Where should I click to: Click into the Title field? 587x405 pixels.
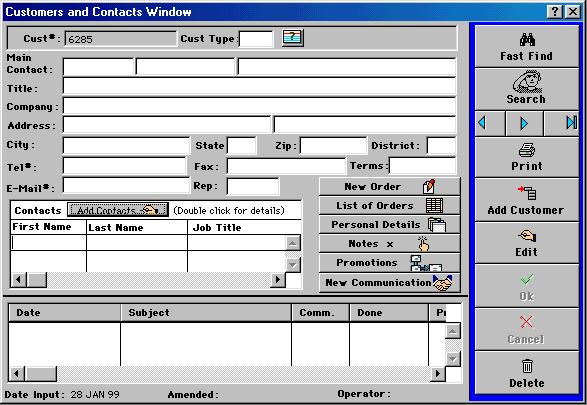(x=259, y=86)
